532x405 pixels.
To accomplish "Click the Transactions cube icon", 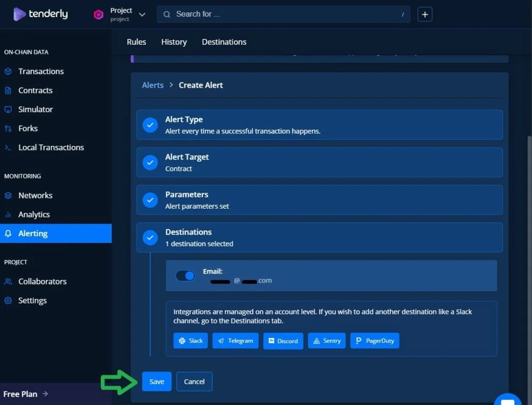I will tap(8, 71).
